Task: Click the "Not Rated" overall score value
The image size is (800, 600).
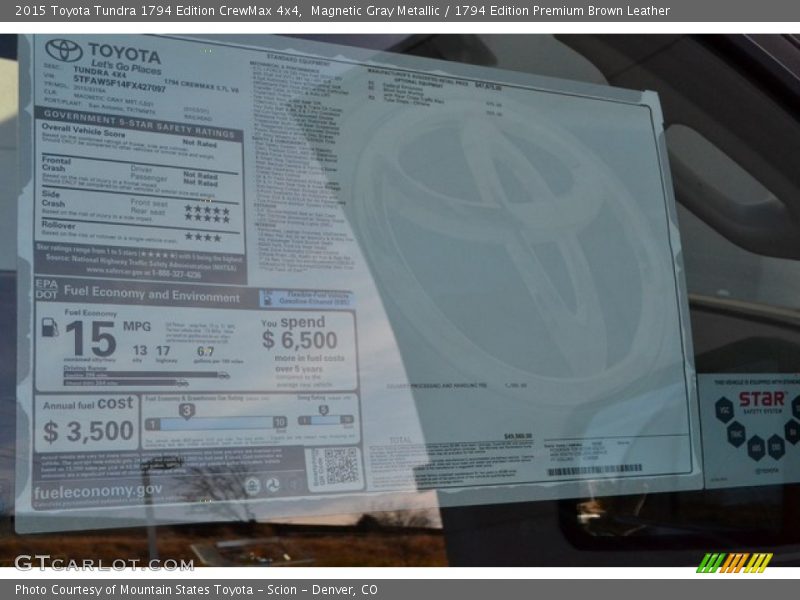Action: pyautogui.click(x=199, y=143)
